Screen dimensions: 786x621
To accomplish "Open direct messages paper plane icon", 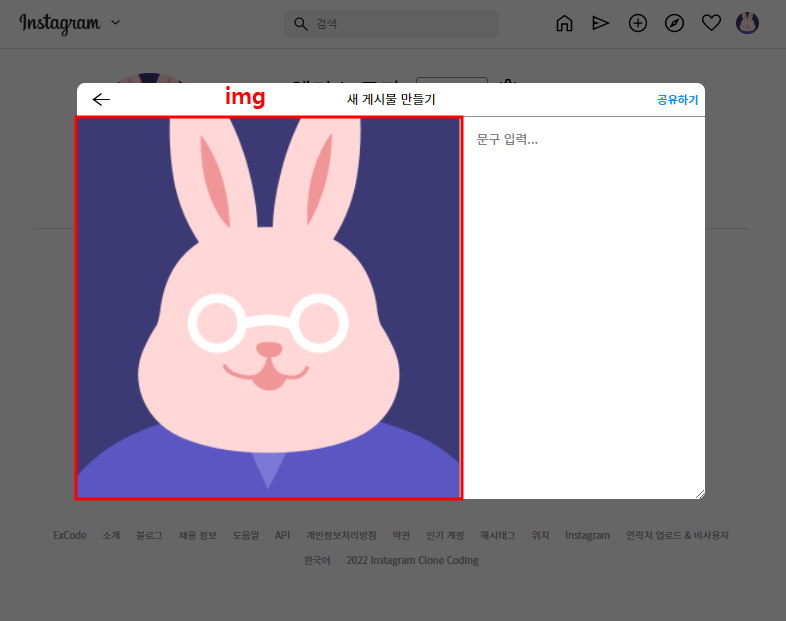I will click(601, 23).
